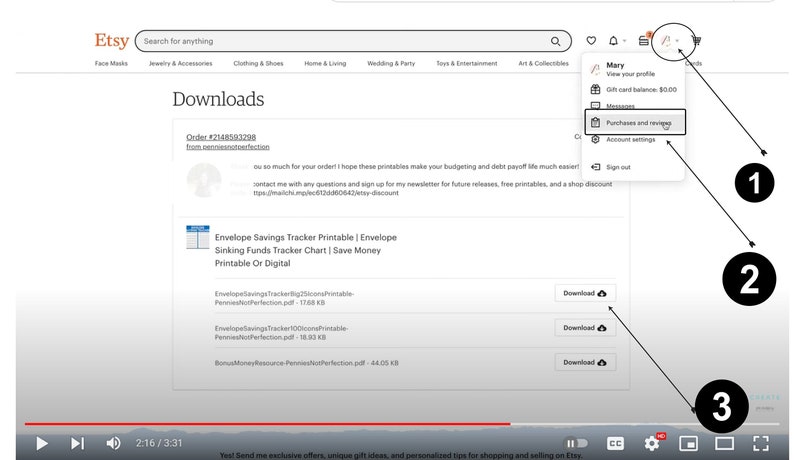Toggle closed captions
The width and height of the screenshot is (794, 460).
[x=615, y=443]
